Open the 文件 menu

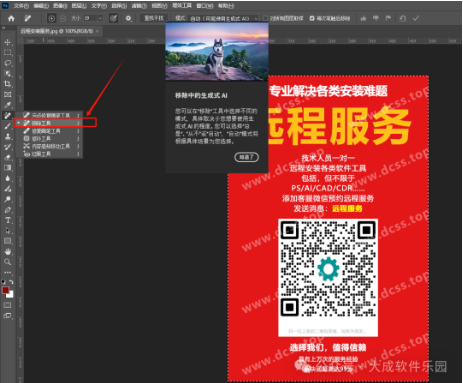click(21, 6)
